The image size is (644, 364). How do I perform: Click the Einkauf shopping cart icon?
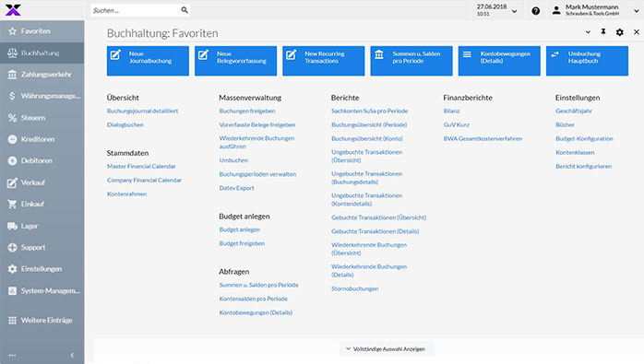point(12,204)
